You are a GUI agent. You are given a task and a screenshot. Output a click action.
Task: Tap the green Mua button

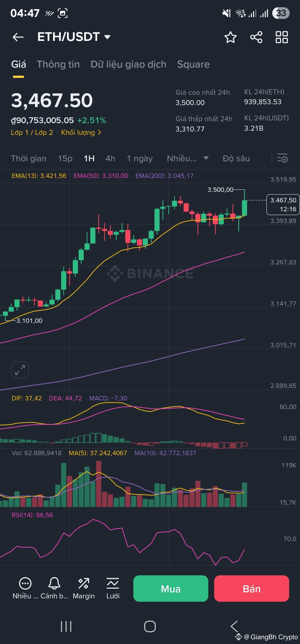click(171, 589)
